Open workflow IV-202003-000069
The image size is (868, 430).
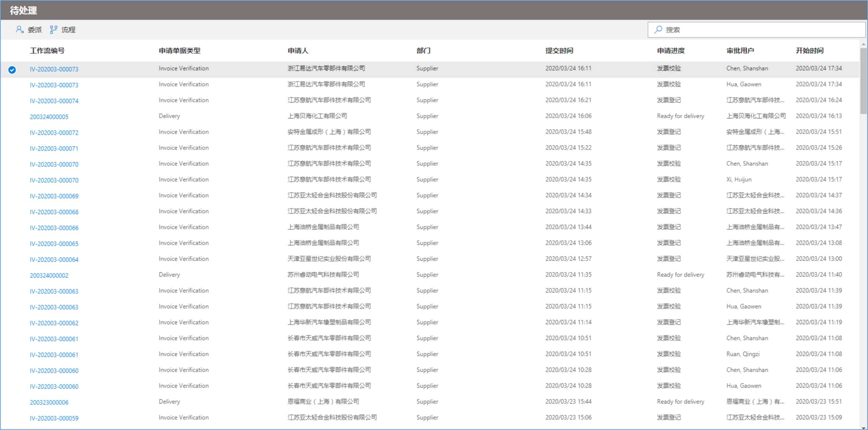coord(54,196)
